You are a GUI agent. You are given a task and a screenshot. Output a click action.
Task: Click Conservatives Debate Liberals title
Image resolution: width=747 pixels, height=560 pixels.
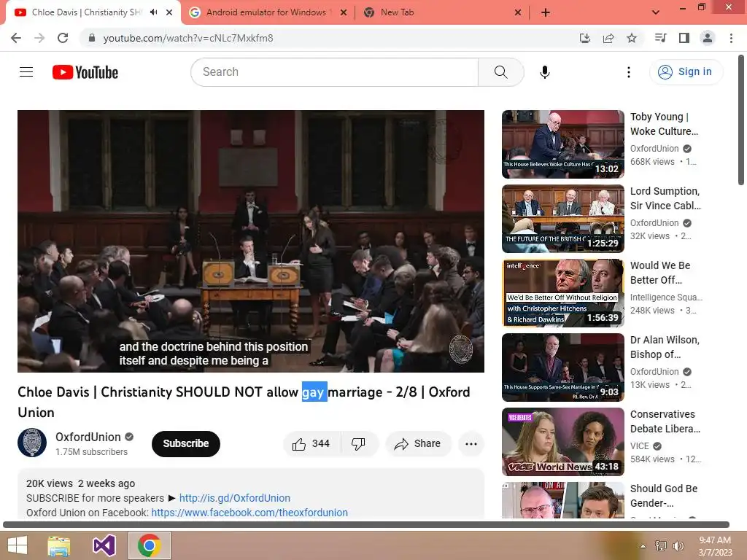pos(665,421)
